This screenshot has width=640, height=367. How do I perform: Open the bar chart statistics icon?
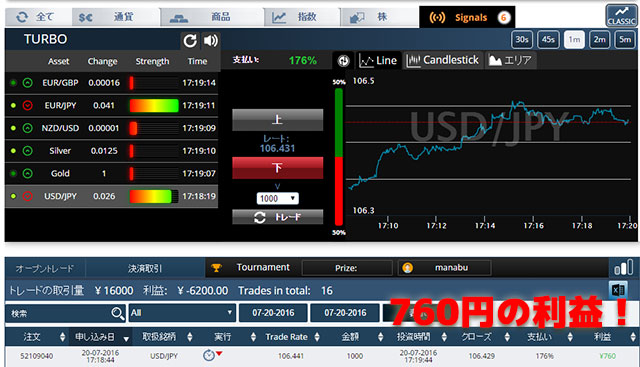tap(624, 267)
